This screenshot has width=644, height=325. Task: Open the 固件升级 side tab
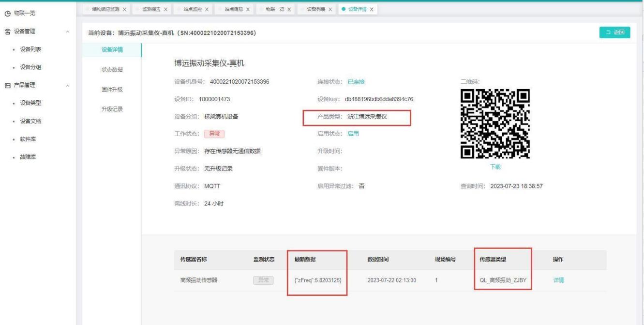click(x=112, y=90)
